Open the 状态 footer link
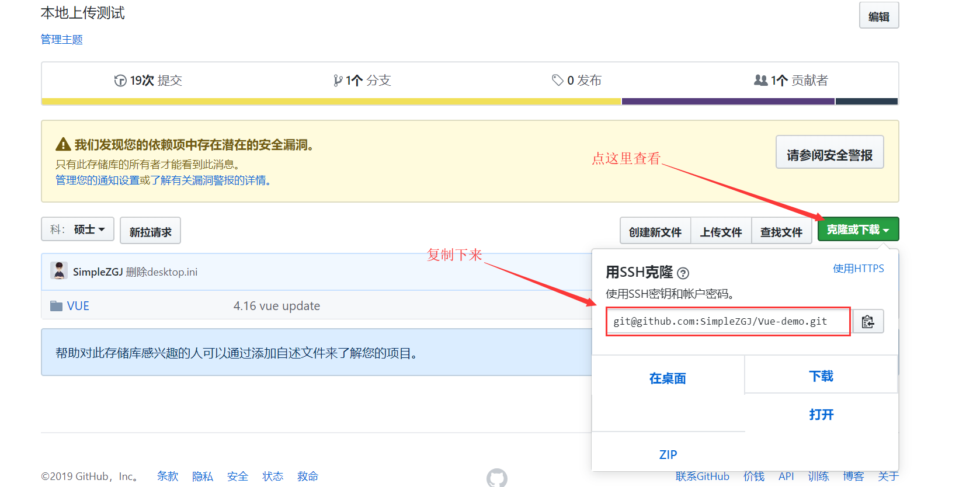Viewport: 980px width, 487px height. click(x=273, y=476)
